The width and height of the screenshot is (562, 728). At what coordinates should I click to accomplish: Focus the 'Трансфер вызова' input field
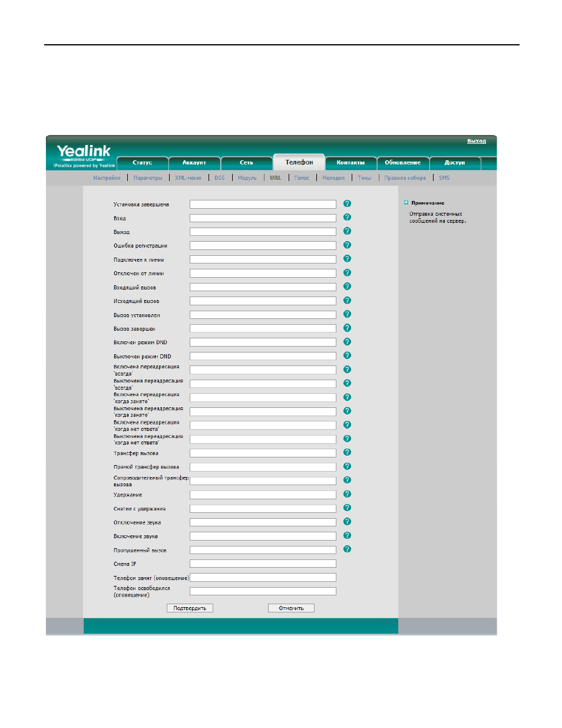[x=263, y=453]
